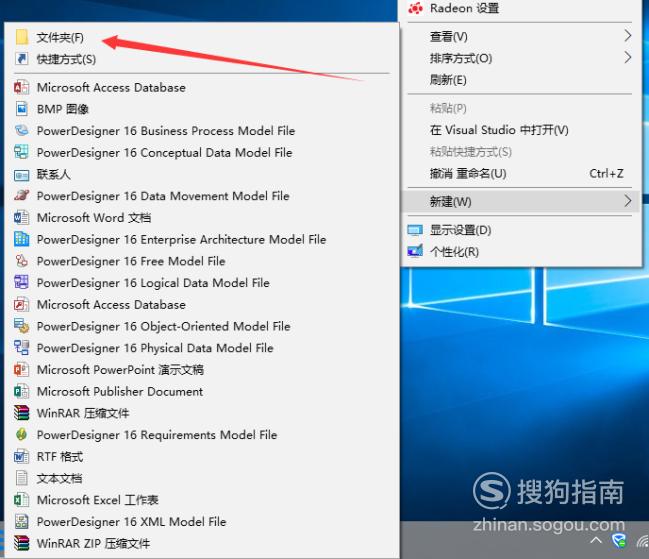
Task: Click the Microsoft PowerPoint 演示文稿 icon
Action: click(22, 369)
